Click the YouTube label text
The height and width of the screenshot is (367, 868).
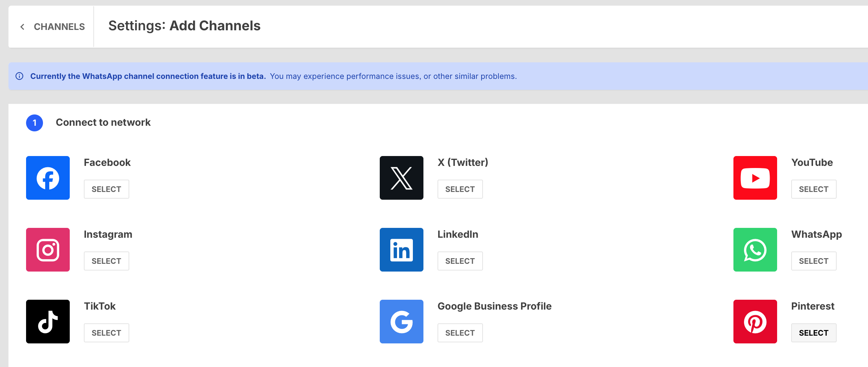click(x=812, y=162)
